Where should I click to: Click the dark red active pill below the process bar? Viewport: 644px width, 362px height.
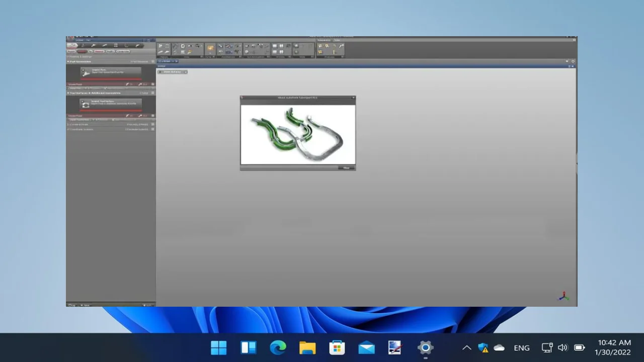[82, 51]
